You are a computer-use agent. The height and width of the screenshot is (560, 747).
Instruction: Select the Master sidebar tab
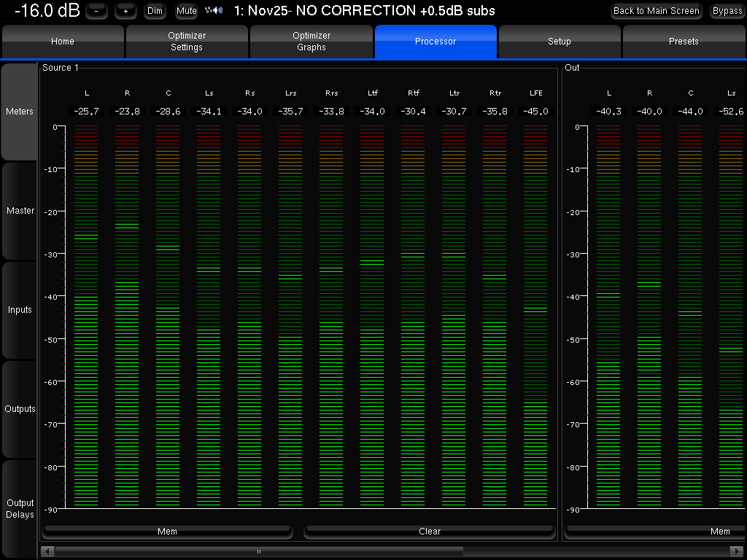coord(20,211)
